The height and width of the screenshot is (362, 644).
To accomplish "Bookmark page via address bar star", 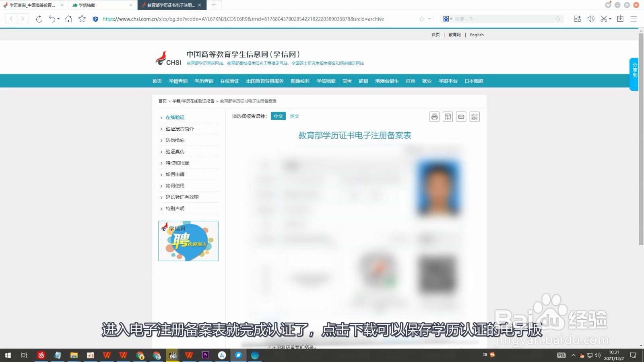I will click(421, 19).
